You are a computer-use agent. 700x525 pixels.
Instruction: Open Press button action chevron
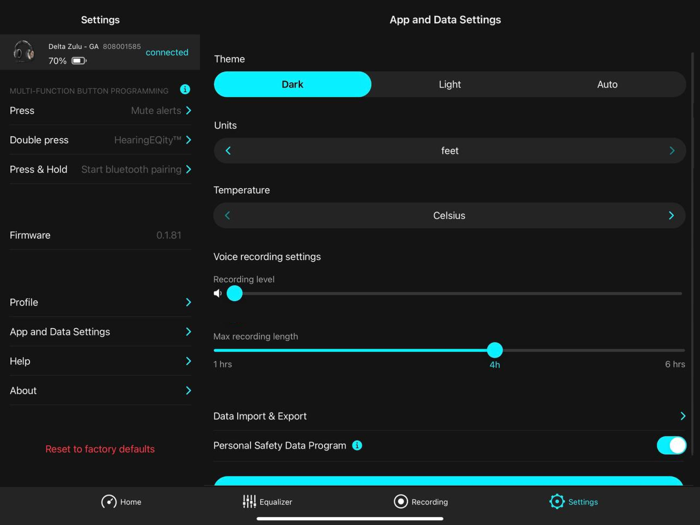(x=188, y=110)
